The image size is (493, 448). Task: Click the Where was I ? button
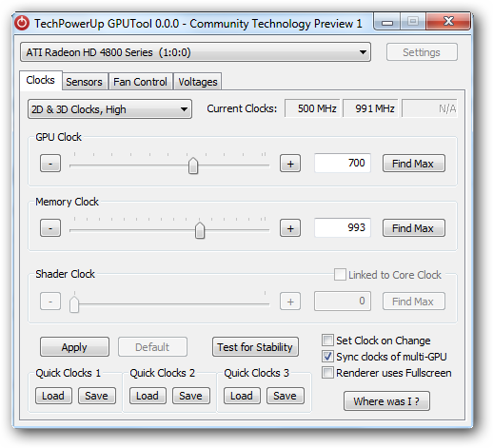386,401
